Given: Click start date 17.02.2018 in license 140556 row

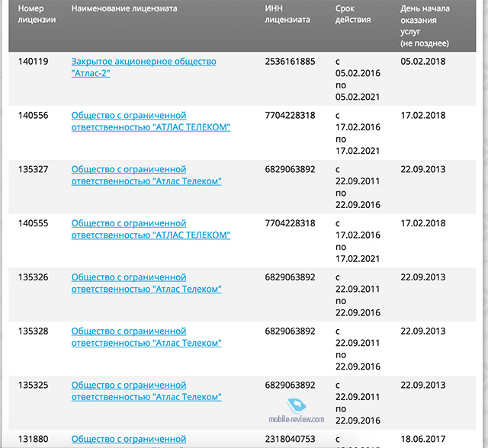Looking at the screenshot, I should click(423, 116).
